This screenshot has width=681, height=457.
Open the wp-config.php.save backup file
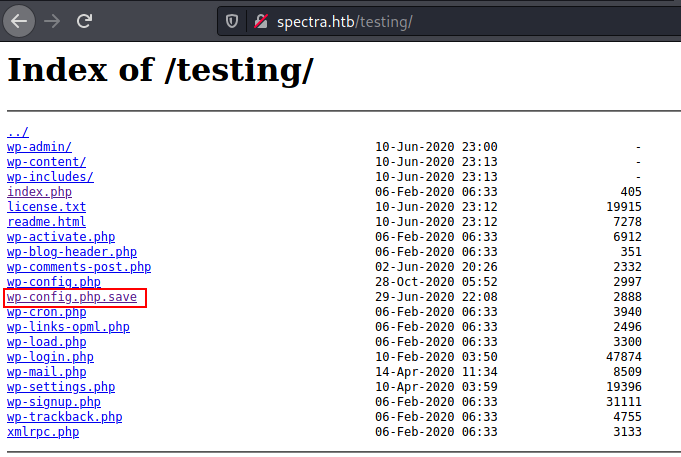(72, 297)
